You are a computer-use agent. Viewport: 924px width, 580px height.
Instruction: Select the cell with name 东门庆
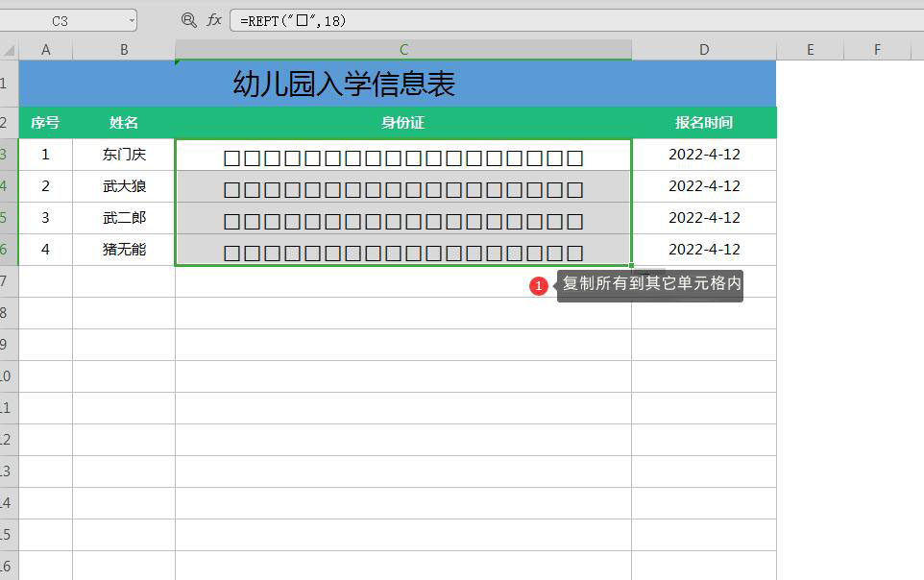tap(124, 155)
